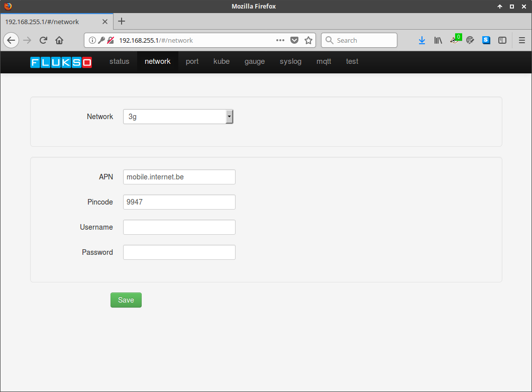Click the browser back arrow button
The image size is (532, 392).
click(x=11, y=40)
